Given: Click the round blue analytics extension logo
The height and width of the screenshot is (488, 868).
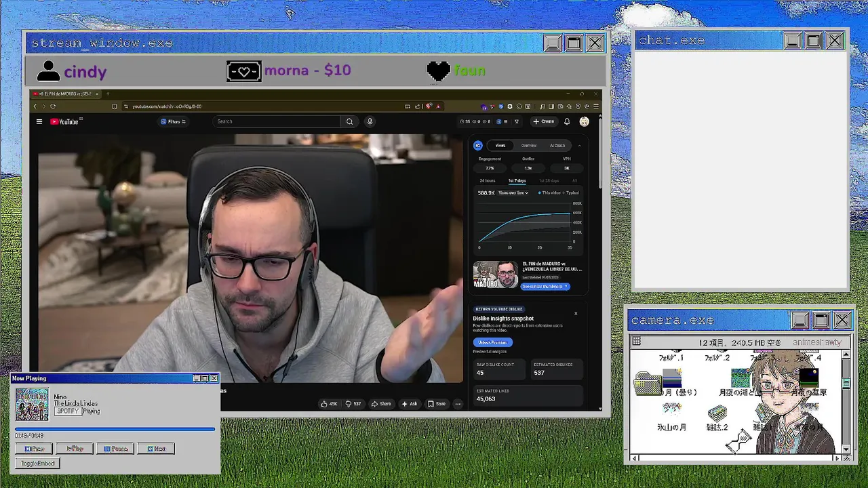Looking at the screenshot, I should coord(478,145).
